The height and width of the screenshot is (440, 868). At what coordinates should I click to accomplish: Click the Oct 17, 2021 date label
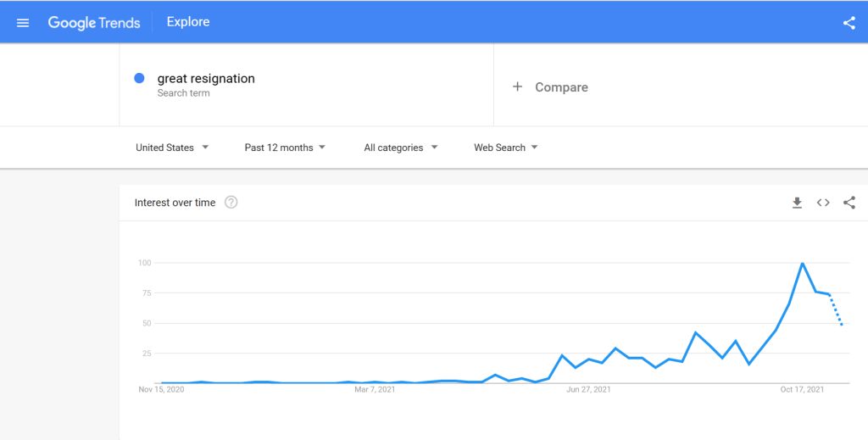pos(802,390)
